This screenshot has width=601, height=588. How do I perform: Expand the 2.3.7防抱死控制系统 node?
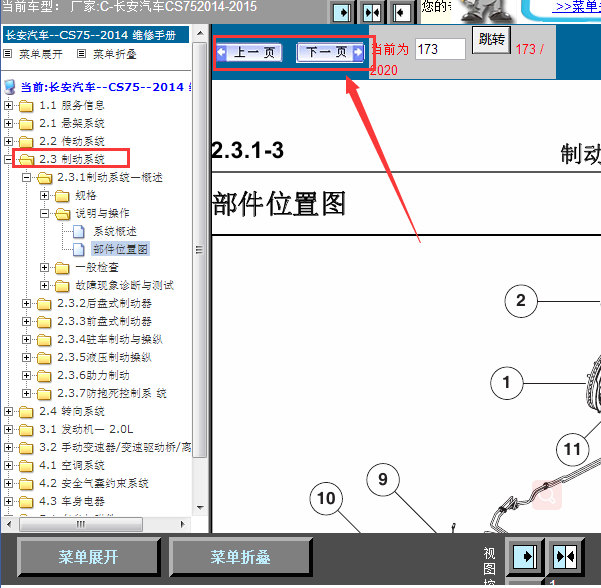26,394
